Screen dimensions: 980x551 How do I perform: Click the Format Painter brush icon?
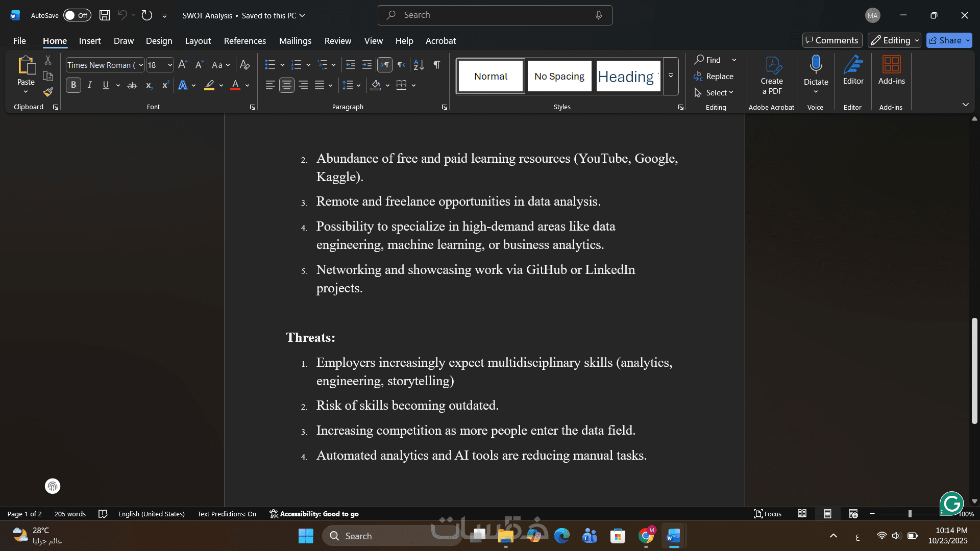click(x=48, y=92)
